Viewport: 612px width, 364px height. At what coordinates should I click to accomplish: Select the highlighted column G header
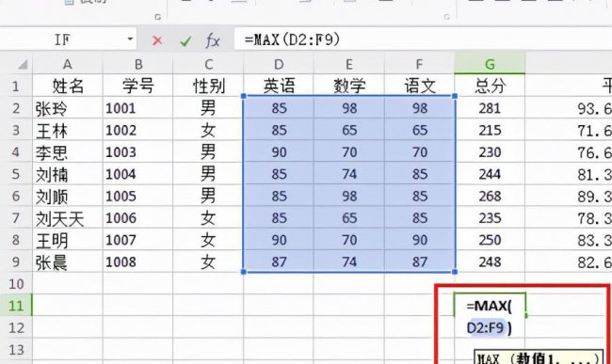490,64
